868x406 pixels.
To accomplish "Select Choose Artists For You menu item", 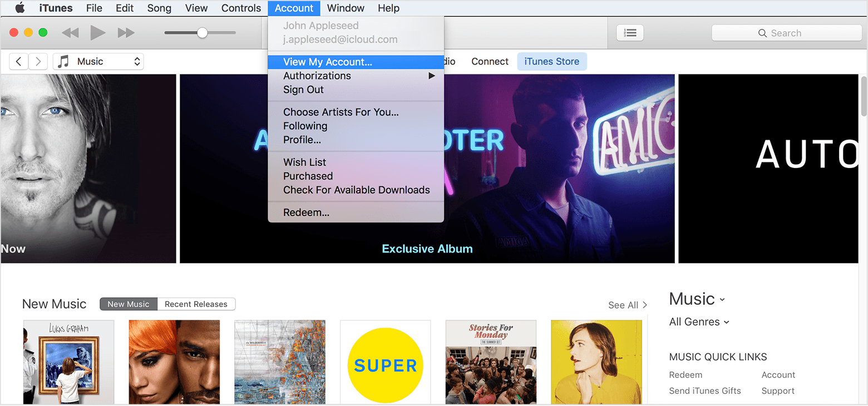I will [356, 112].
